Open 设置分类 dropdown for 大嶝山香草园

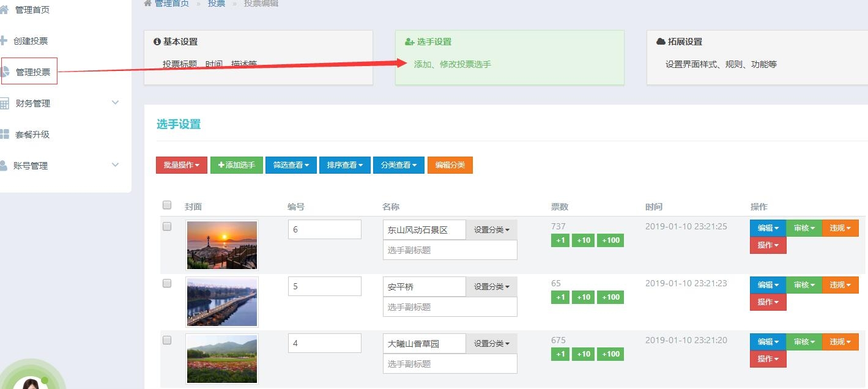[x=491, y=344]
